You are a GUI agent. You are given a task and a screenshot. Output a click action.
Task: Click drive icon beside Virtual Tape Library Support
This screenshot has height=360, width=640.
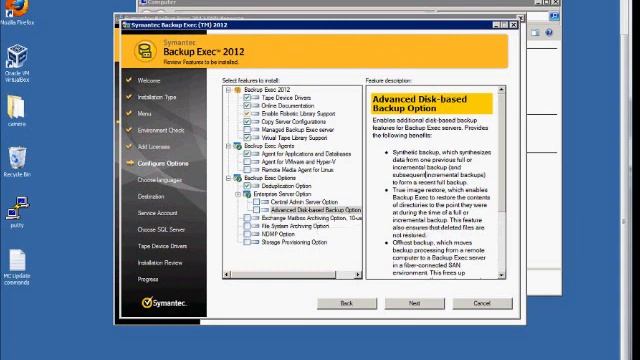[256, 138]
